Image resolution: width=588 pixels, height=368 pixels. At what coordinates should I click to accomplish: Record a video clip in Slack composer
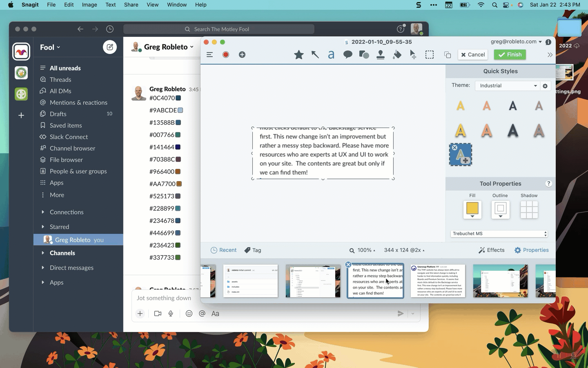(158, 314)
